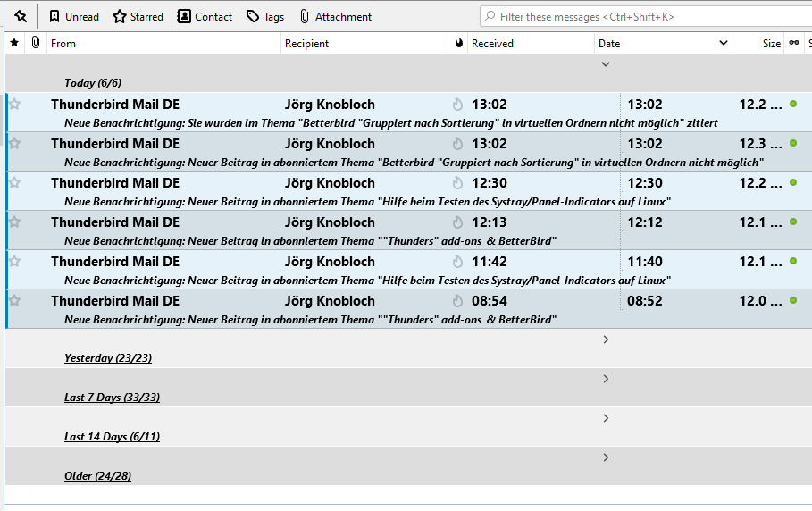Mark junk on 13:02 message sized 12.2
The height and width of the screenshot is (511, 812).
(457, 105)
